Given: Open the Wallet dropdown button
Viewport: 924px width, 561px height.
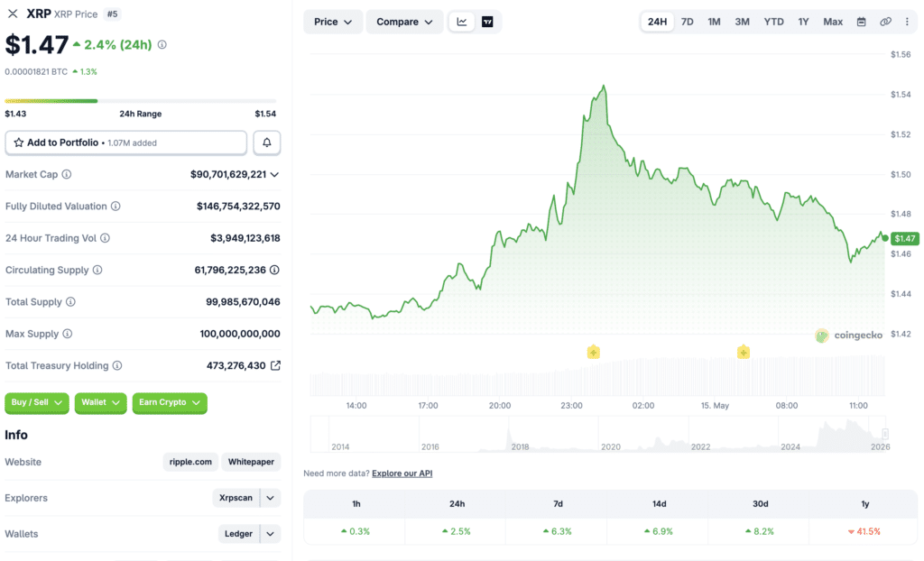Looking at the screenshot, I should (x=100, y=402).
